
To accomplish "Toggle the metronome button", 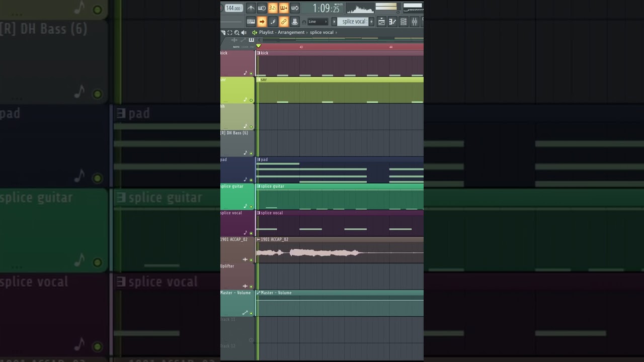I will (x=251, y=8).
